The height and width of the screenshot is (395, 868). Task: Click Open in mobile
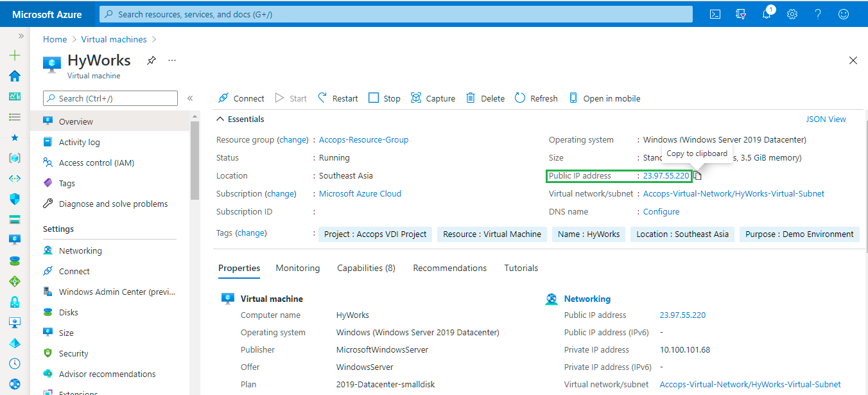[604, 98]
